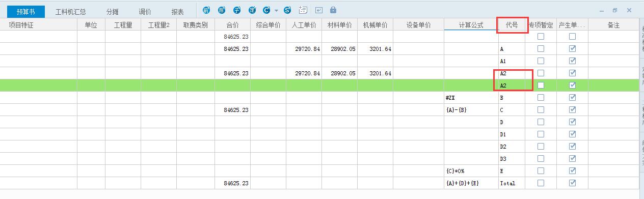Screen dimensions: 644x199
Task: Switch to the 预算书 tab
Action: [x=26, y=11]
